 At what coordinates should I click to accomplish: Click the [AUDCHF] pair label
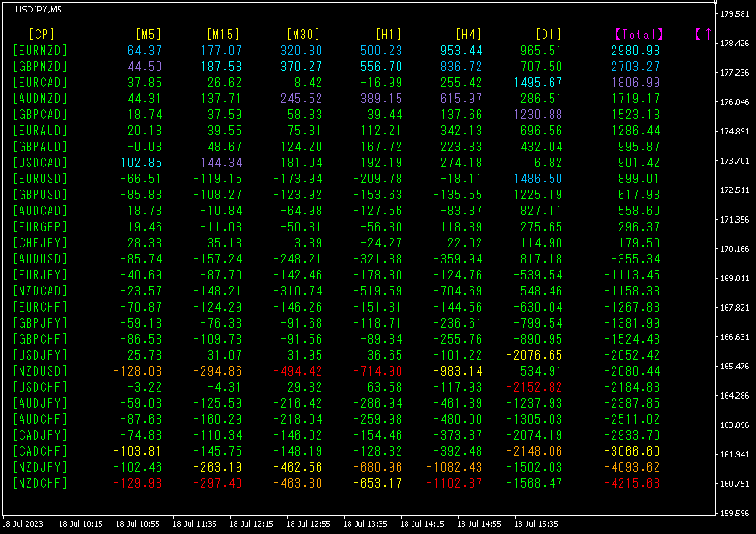(x=40, y=418)
